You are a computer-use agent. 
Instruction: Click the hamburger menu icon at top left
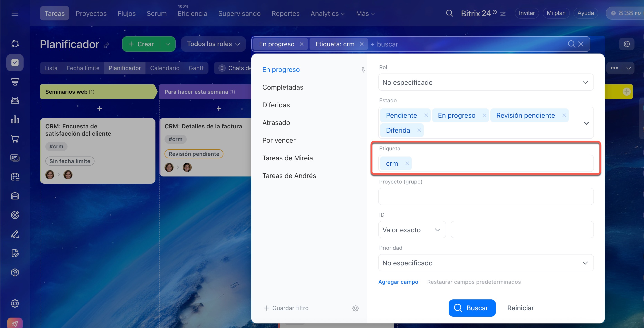point(15,13)
